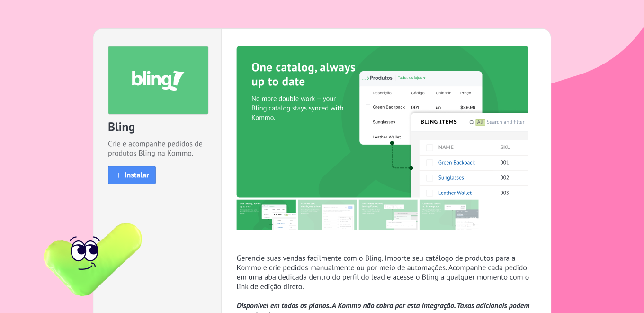The width and height of the screenshot is (644, 313).
Task: Select the second preview thumbnail below banner
Action: pos(327,215)
